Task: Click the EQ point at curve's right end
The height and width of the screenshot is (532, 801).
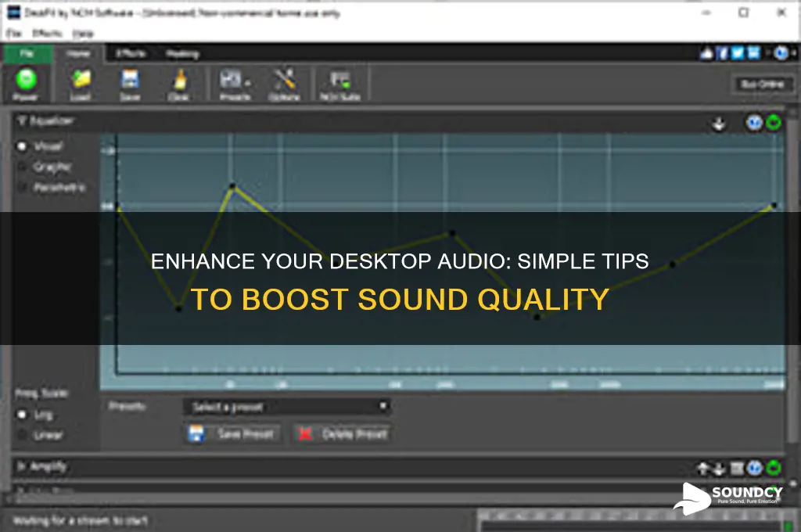Action: point(774,206)
